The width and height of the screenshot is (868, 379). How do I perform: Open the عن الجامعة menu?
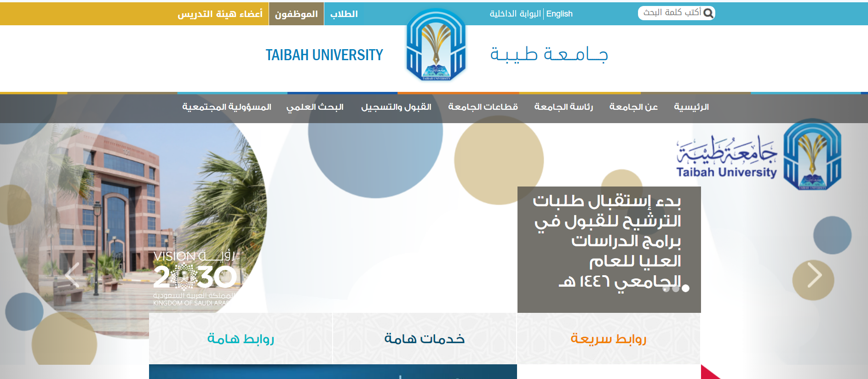click(x=633, y=107)
